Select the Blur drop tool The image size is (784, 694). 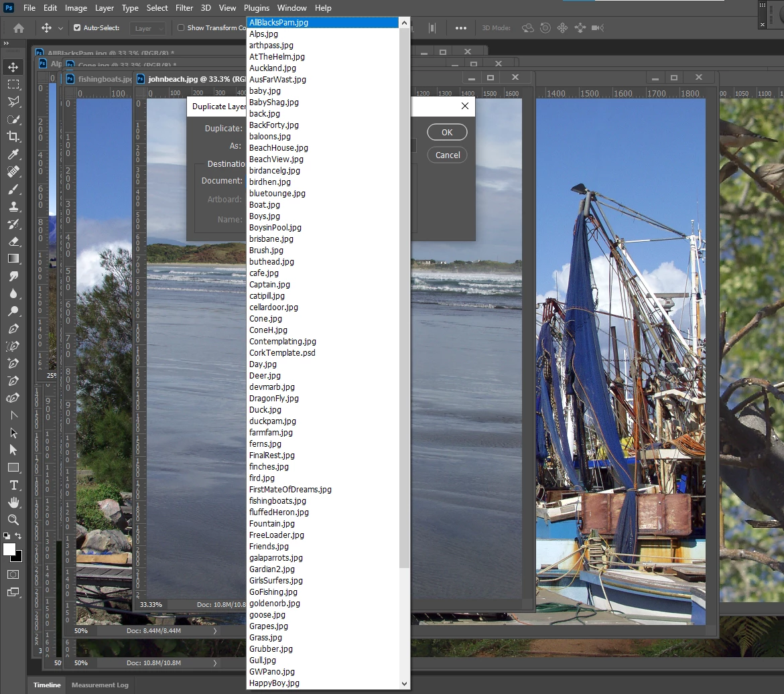[13, 293]
